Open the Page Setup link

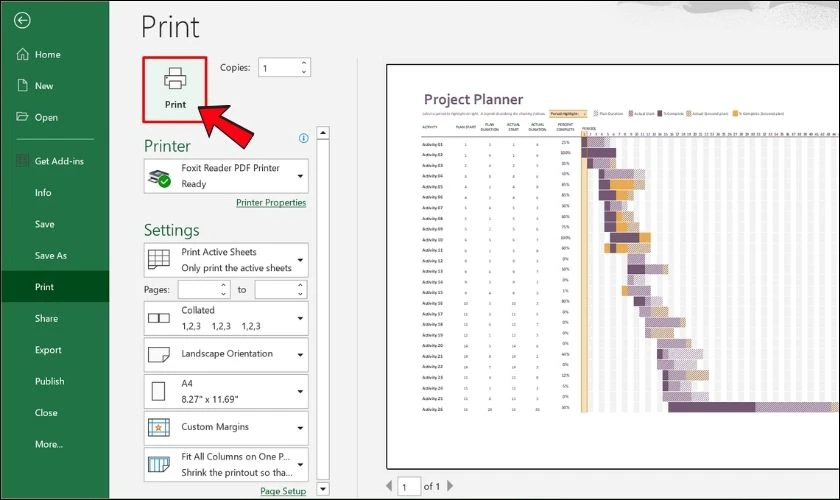click(x=283, y=491)
